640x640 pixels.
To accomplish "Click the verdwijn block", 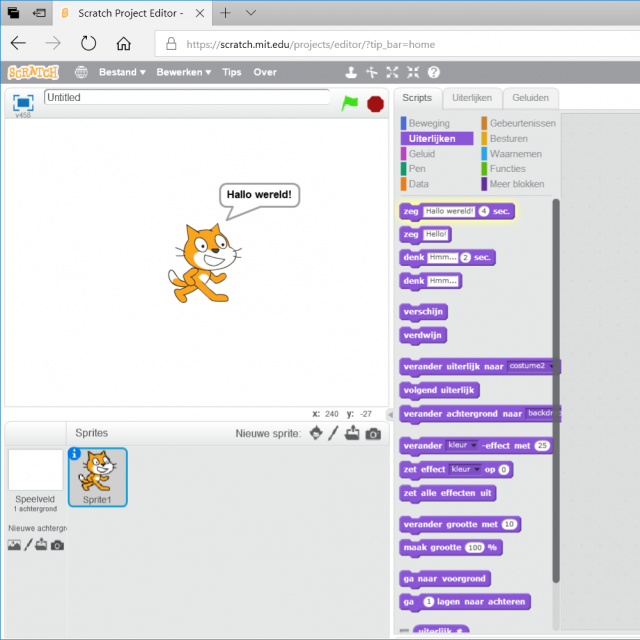I will tap(423, 336).
